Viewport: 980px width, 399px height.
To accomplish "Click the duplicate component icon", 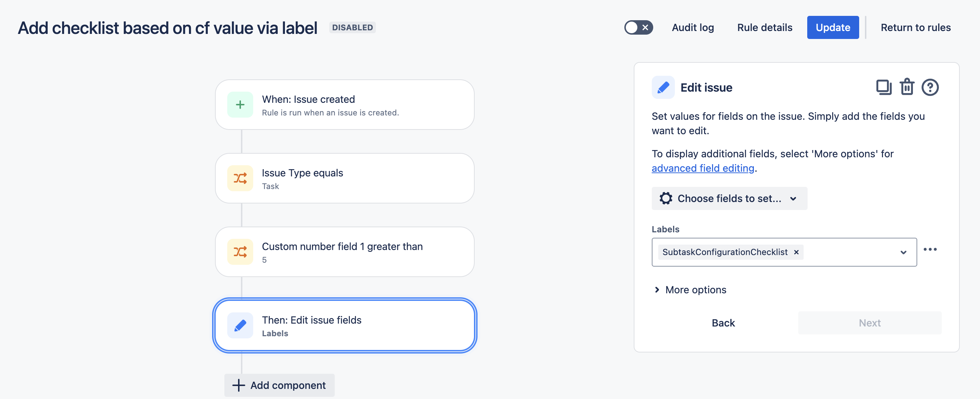I will click(883, 87).
